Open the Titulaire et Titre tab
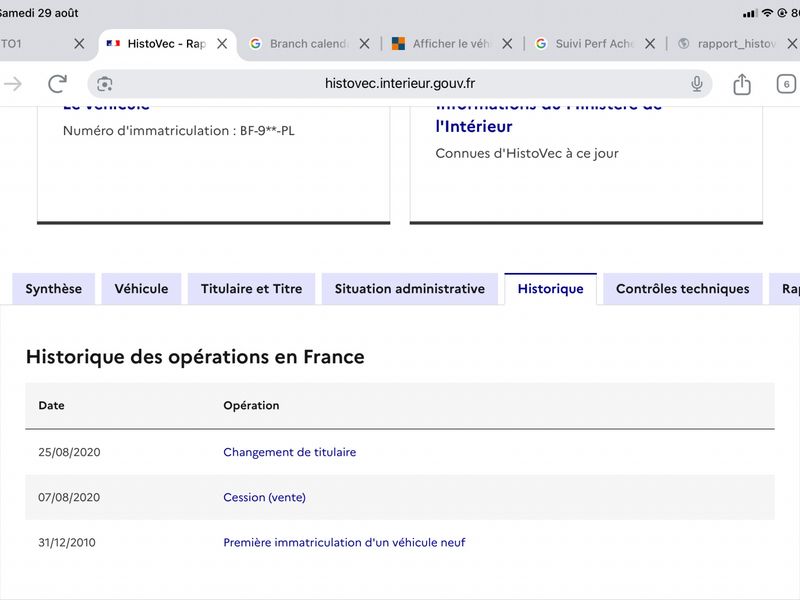Screen dimensions: 800x600 252,289
